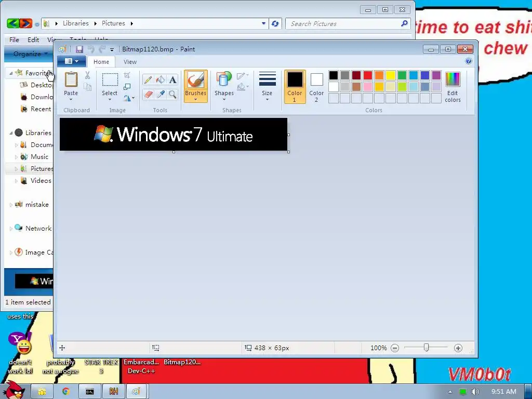
Task: Click the Explorer back arrow button
Action: 13,23
